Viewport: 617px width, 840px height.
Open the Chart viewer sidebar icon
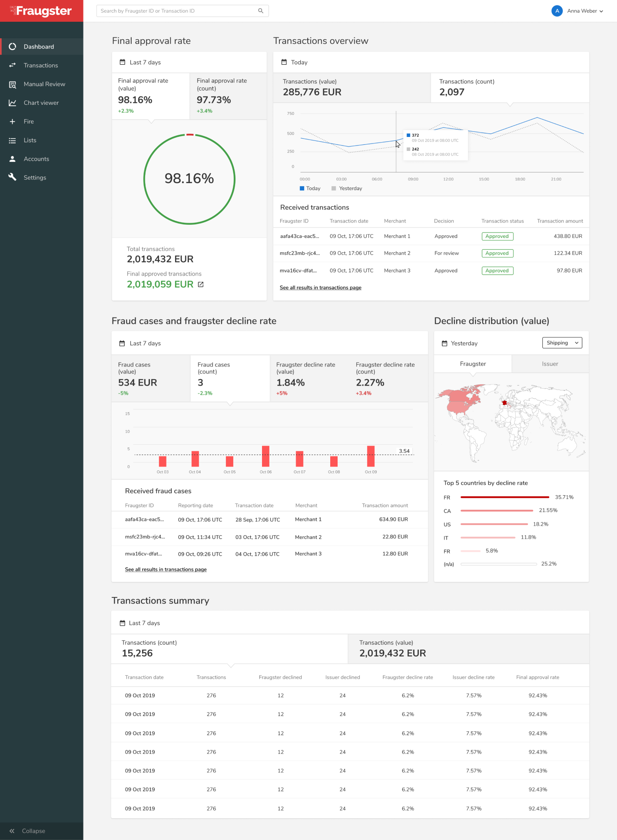[13, 103]
